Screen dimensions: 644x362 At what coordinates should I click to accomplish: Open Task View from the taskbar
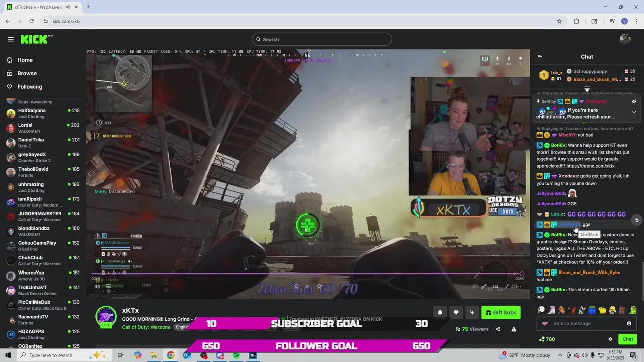tap(121, 355)
